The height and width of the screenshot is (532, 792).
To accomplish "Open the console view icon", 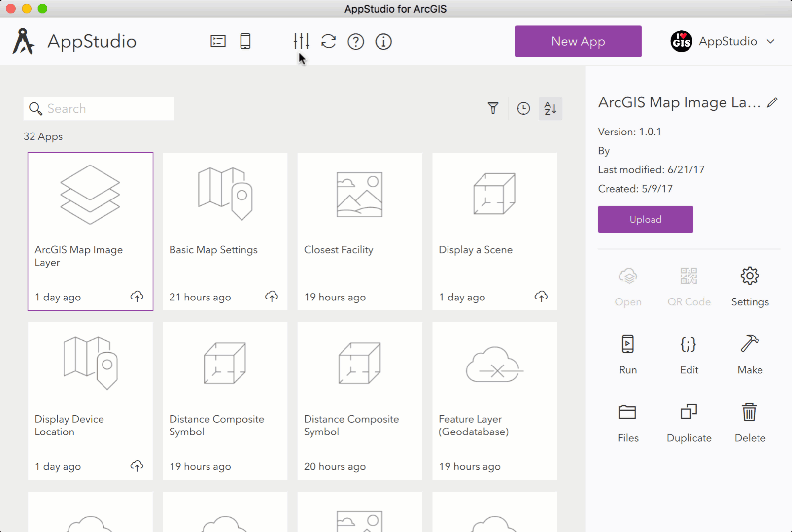I will coord(218,41).
